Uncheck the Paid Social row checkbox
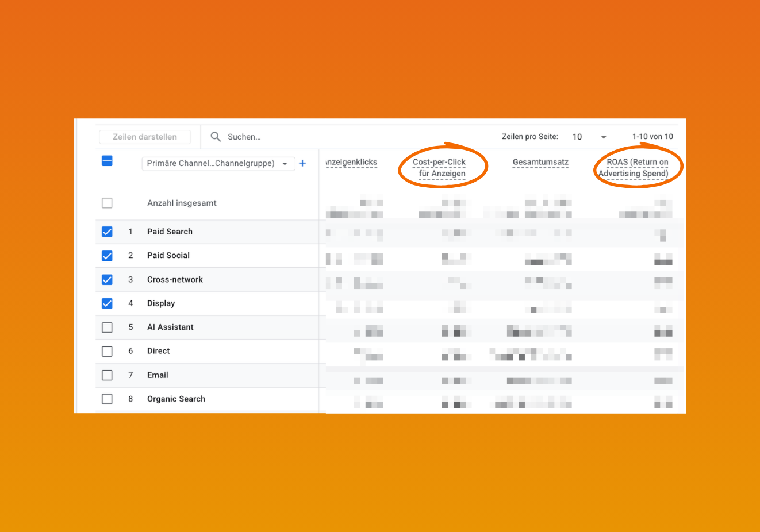This screenshot has height=532, width=760. pos(107,256)
